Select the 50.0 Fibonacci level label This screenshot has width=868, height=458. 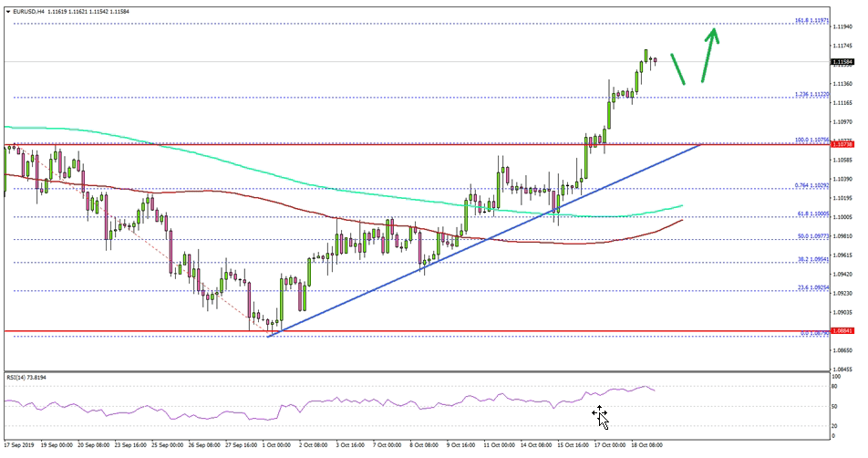(810, 235)
